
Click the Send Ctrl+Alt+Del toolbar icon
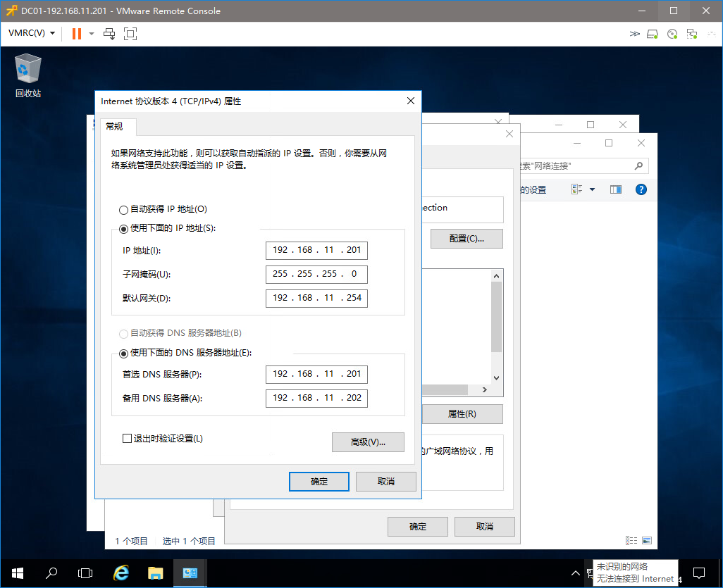109,34
